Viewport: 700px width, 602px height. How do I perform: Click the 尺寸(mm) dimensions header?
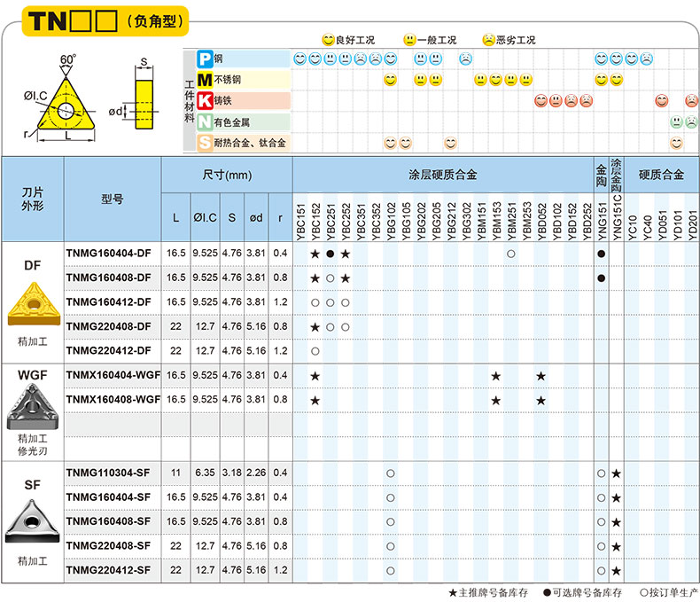pos(227,176)
